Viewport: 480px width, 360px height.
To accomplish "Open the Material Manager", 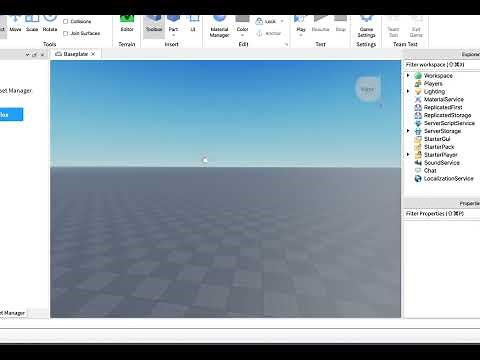I will 219,26.
